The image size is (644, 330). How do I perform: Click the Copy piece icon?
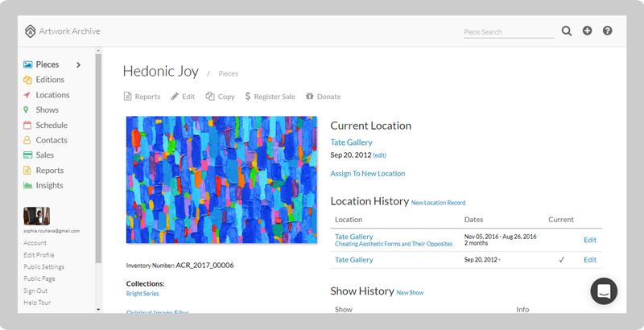pyautogui.click(x=210, y=97)
